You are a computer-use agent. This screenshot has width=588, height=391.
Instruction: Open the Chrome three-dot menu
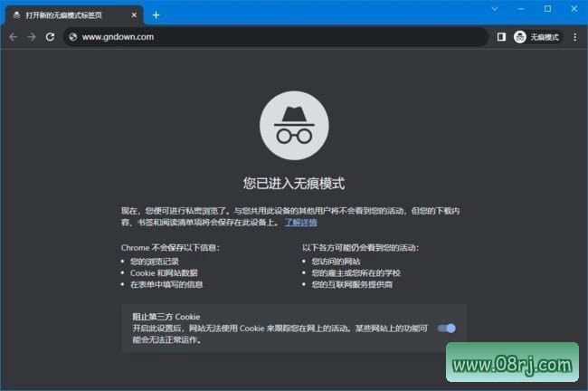[574, 37]
